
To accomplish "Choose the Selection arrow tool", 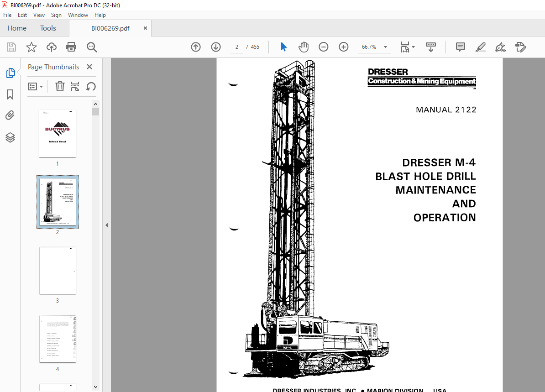I will click(283, 47).
